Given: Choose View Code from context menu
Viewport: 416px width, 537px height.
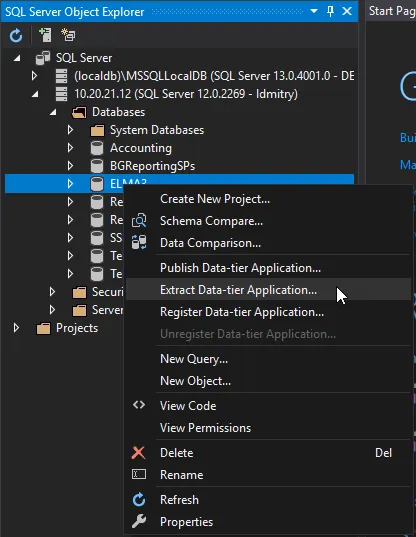Looking at the screenshot, I should (x=268, y=406).
